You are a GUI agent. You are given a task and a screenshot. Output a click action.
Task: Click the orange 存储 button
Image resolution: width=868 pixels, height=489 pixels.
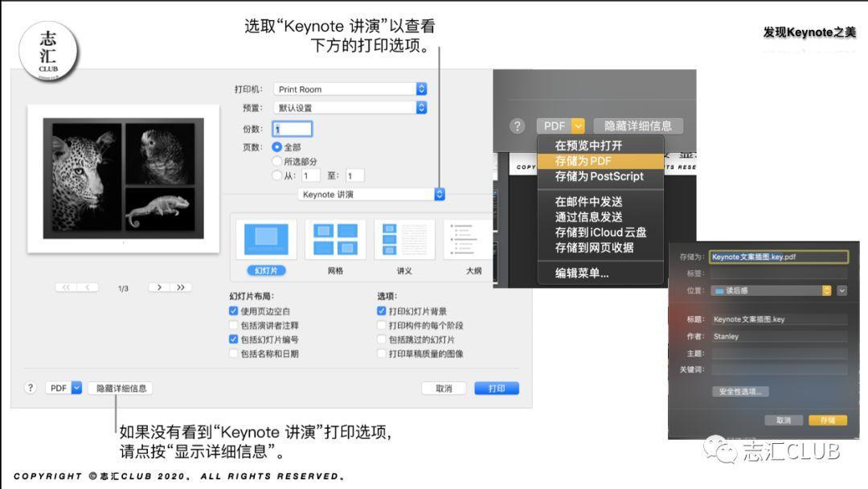coord(828,421)
